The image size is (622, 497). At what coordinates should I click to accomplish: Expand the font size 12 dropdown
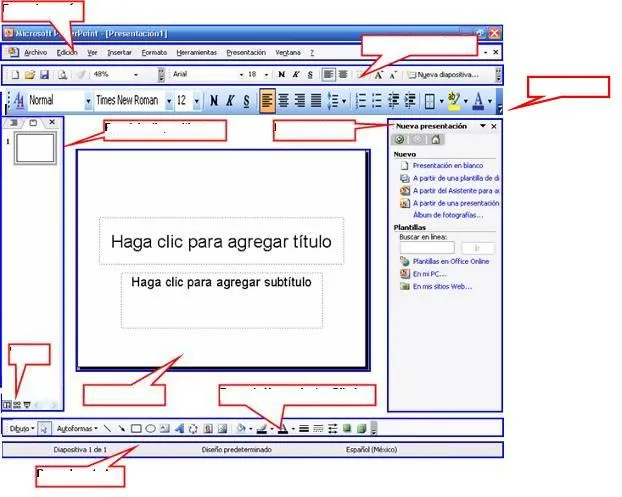pos(196,101)
